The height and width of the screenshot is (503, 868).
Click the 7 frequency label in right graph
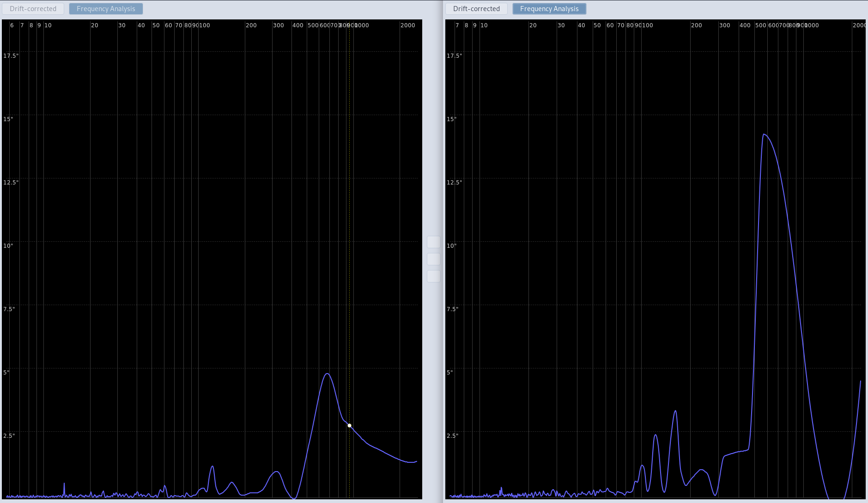click(457, 25)
